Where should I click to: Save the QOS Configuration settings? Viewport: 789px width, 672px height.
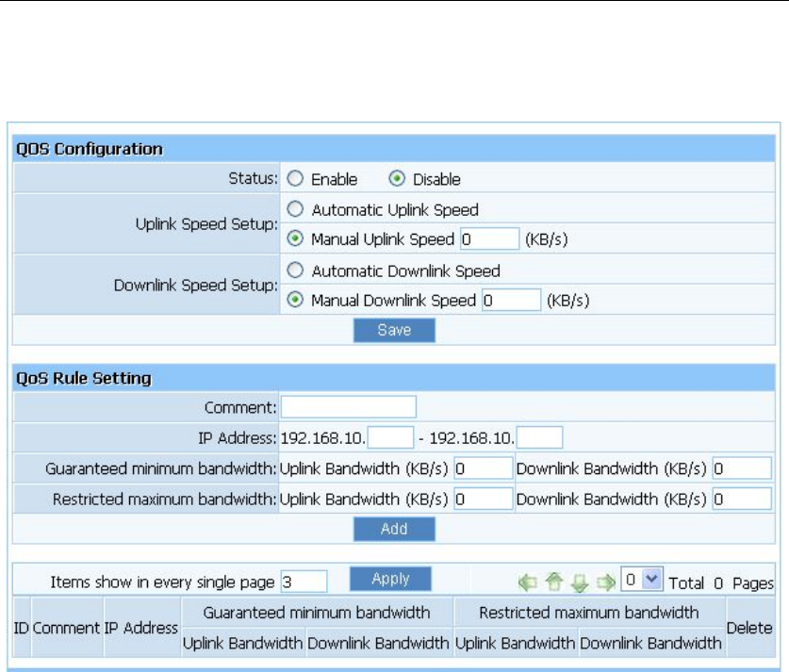click(394, 331)
